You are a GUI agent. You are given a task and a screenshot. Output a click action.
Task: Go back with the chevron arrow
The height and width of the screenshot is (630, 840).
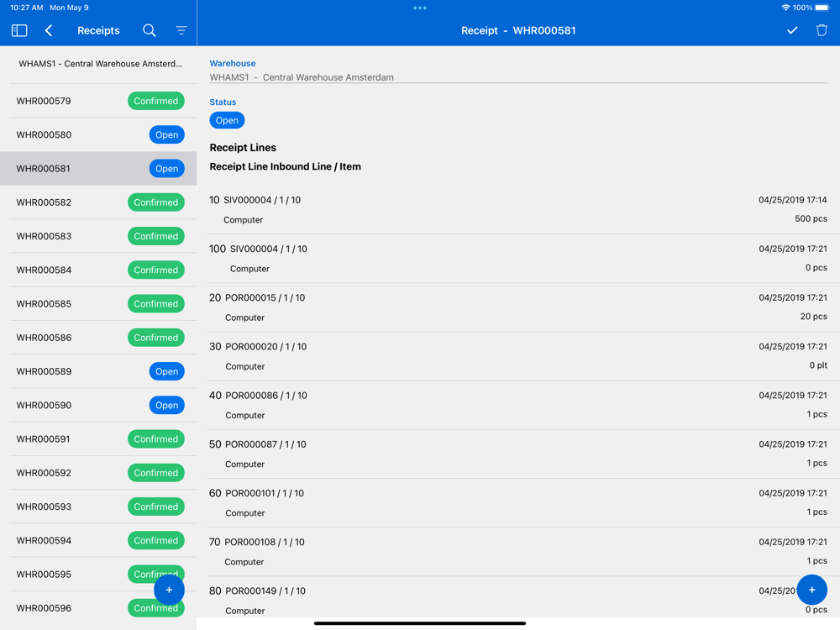(x=49, y=30)
